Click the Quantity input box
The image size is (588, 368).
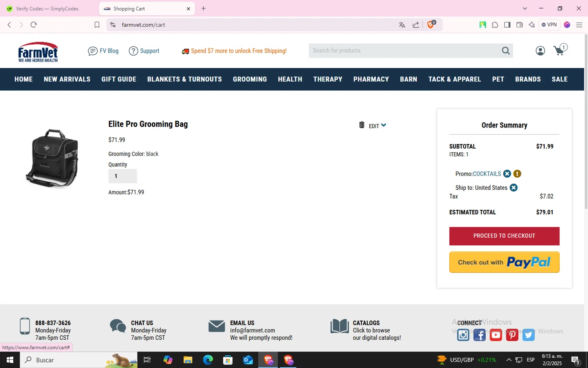[123, 176]
